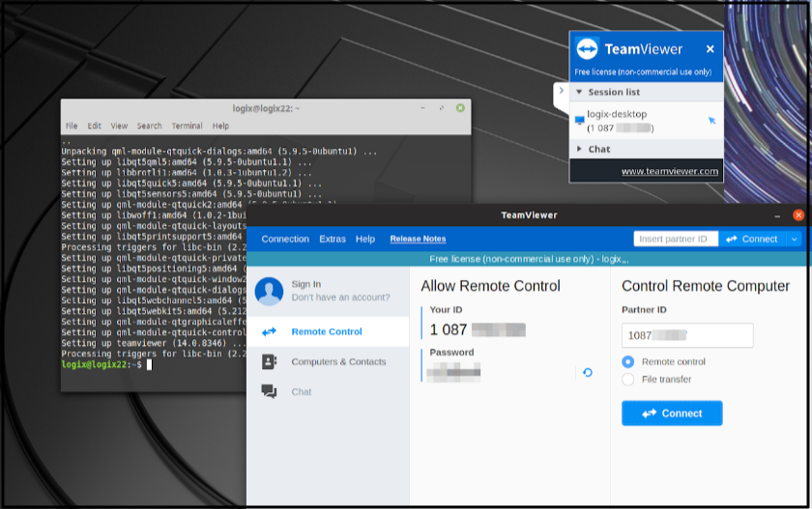Click the Computers & Contacts address book icon
812x509 pixels.
270,361
